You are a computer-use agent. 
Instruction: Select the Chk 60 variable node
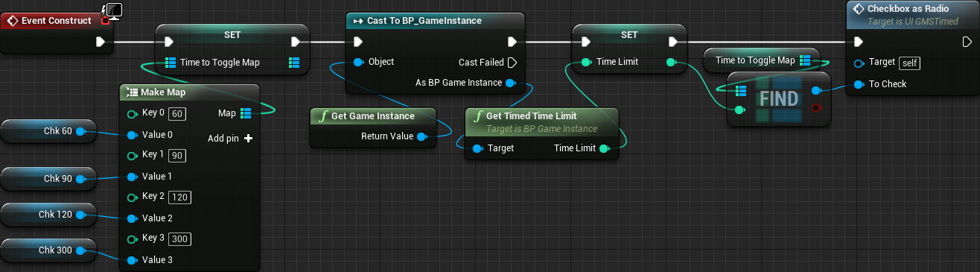[x=48, y=131]
